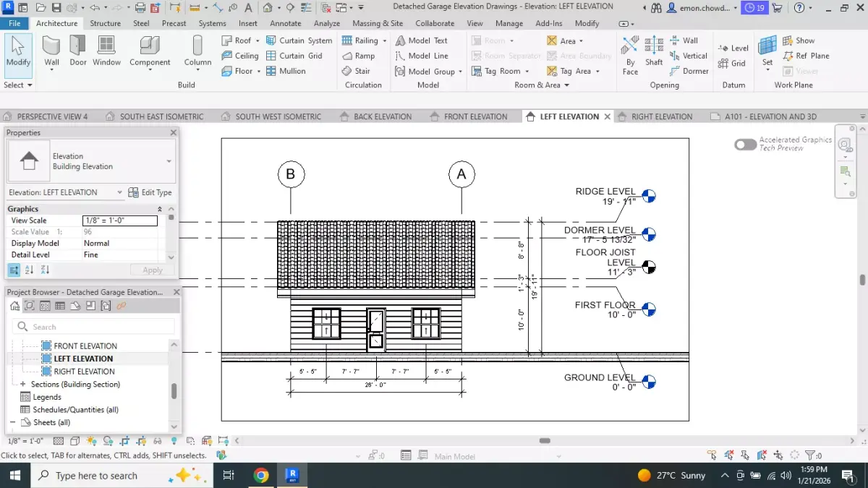Click the Model Line tool
The width and height of the screenshot is (868, 488).
[421, 56]
